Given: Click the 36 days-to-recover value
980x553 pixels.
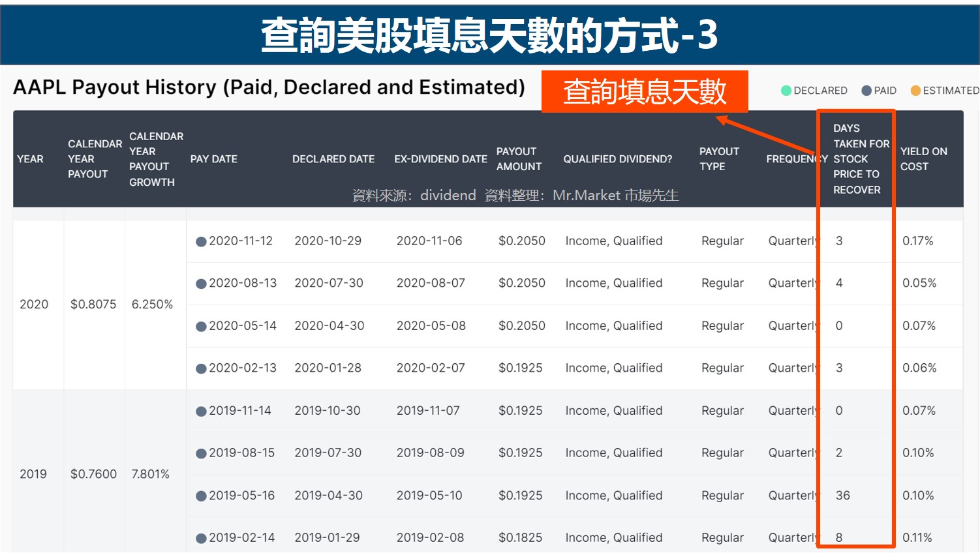Looking at the screenshot, I should tap(843, 496).
